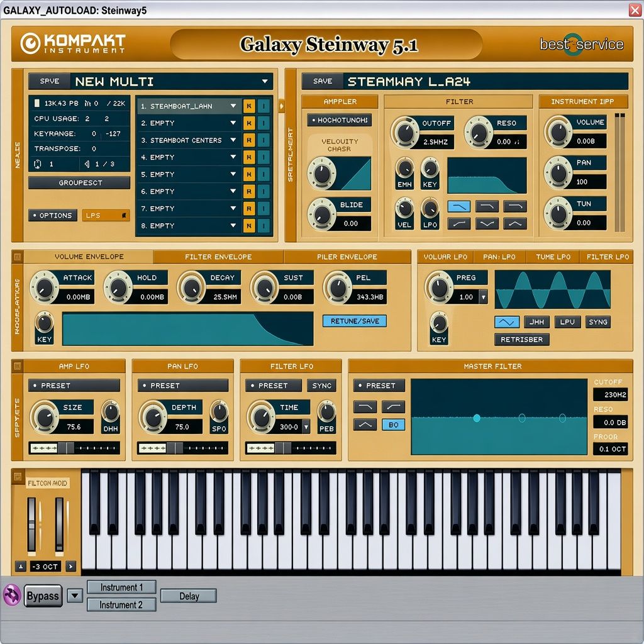Click the collapse icon left of AMP LFO
Screen dimensions: 644x644
pyautogui.click(x=17, y=365)
